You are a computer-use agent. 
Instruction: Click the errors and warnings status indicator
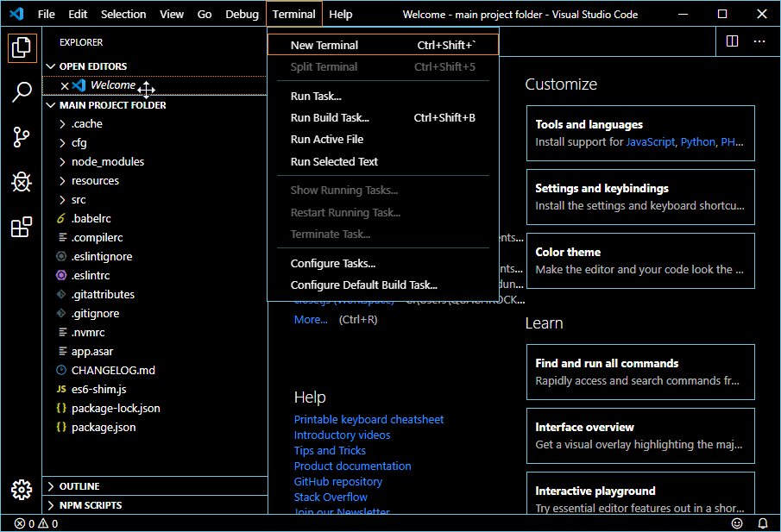coord(36,523)
